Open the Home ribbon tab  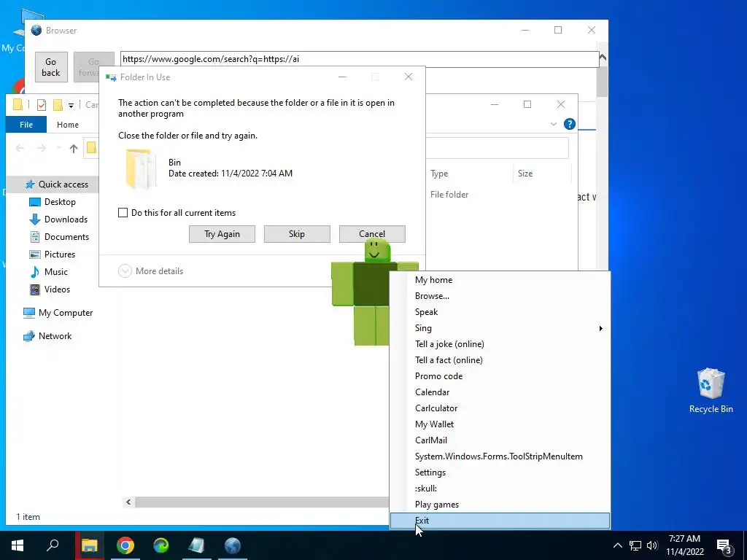coord(68,124)
